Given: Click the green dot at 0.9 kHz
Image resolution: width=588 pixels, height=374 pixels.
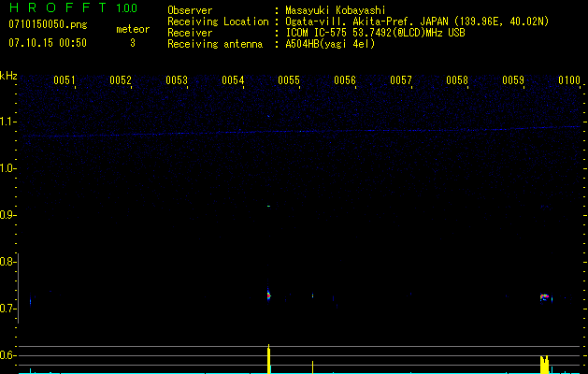Looking at the screenshot, I should (268, 206).
